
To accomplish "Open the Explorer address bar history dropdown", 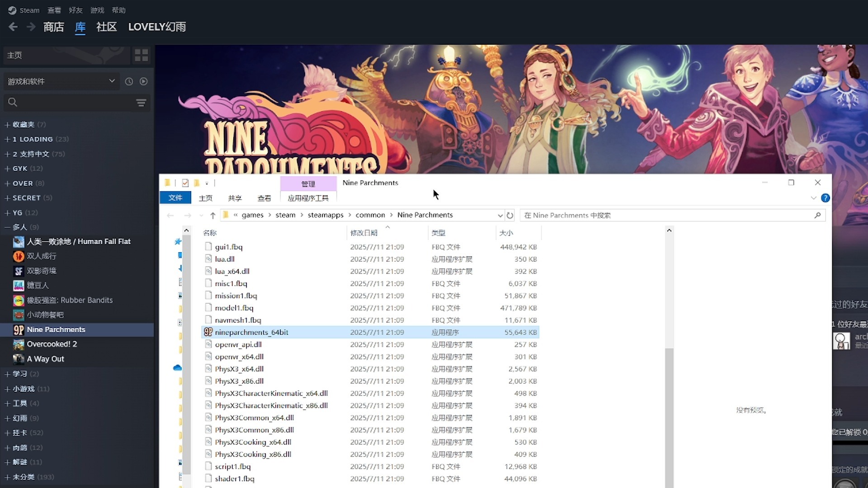I will tap(500, 216).
